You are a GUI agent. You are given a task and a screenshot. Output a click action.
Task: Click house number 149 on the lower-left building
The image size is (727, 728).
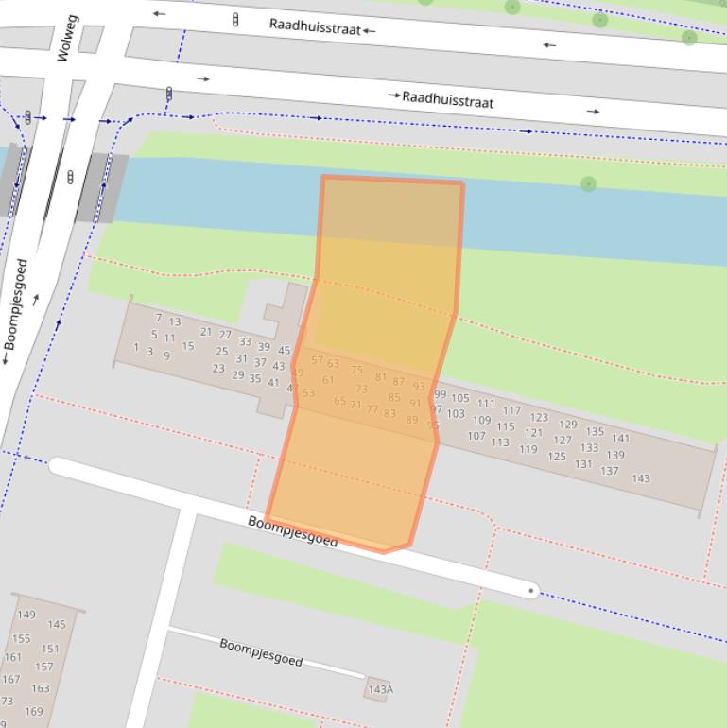[x=26, y=615]
